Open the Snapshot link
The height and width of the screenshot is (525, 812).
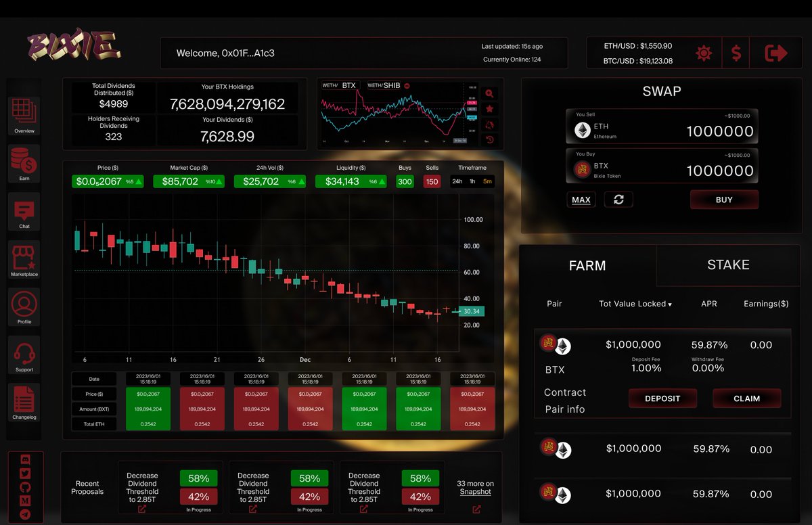[x=476, y=492]
